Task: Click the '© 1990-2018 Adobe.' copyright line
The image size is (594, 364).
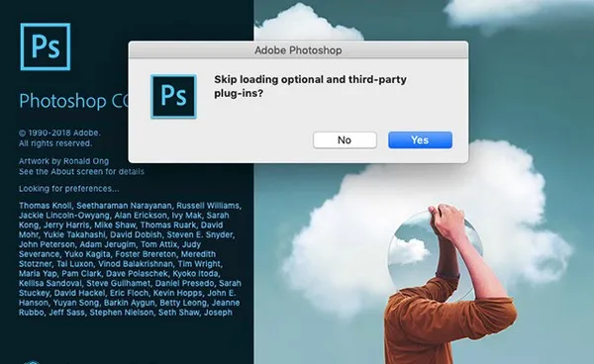Action: pyautogui.click(x=59, y=133)
